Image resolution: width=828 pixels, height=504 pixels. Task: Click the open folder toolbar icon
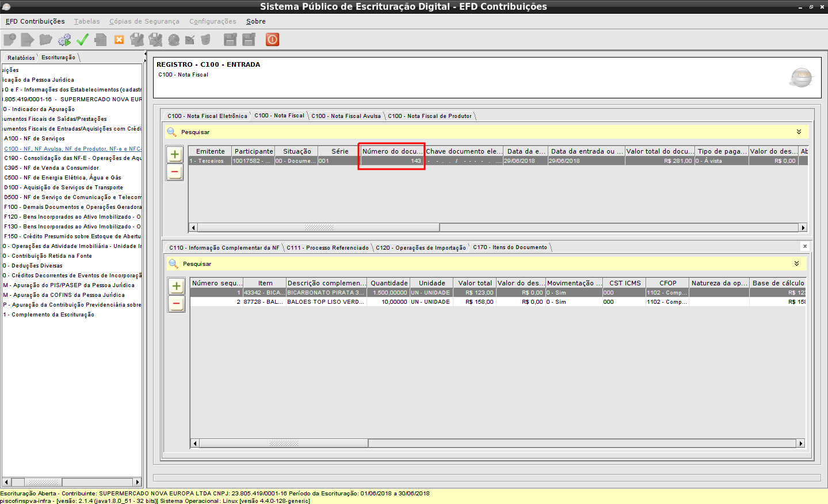coord(45,40)
